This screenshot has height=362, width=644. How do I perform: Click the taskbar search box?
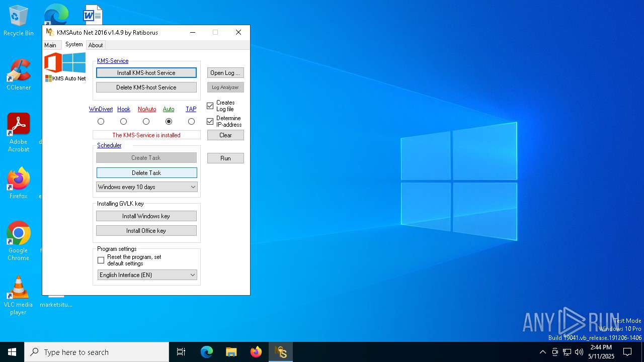[x=97, y=352]
